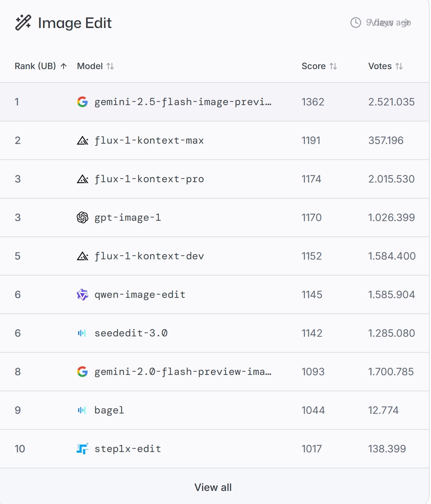The width and height of the screenshot is (431, 504).
Task: Click the sort arrows next to Model
Action: coord(110,66)
